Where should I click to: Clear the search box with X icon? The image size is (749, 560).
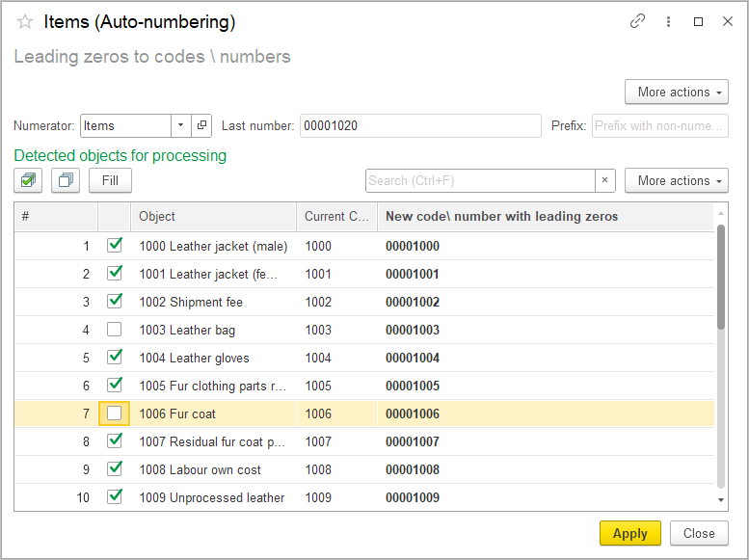tap(604, 180)
